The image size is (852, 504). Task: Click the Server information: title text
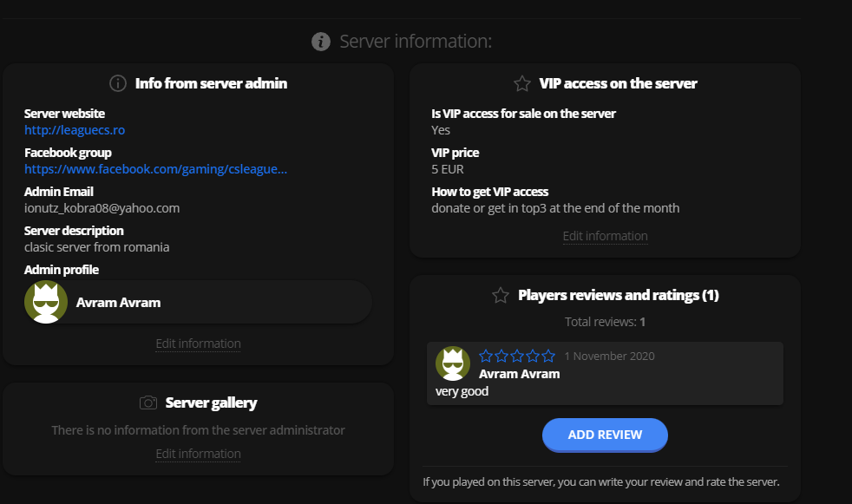click(x=416, y=42)
